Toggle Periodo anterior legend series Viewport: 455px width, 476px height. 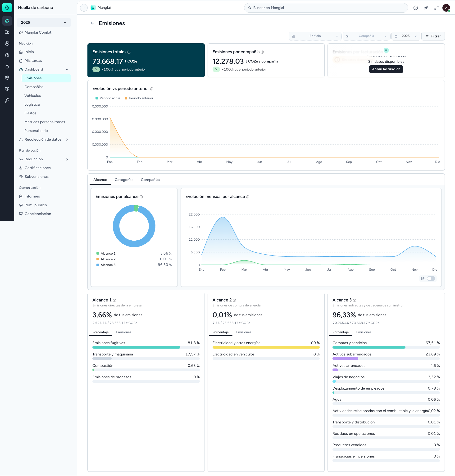pyautogui.click(x=139, y=98)
